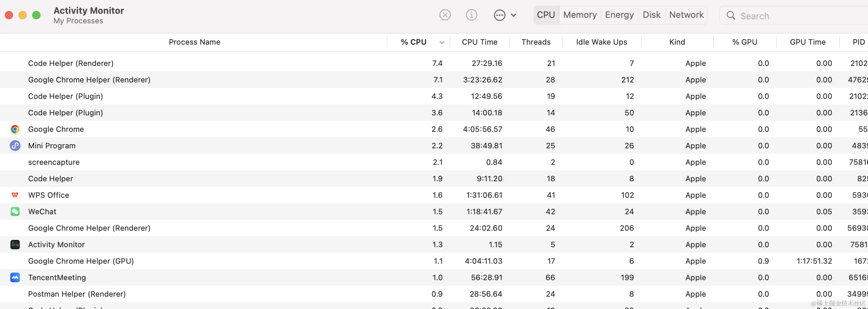Viewport: 868px width, 309px height.
Task: Click the WeChat app icon
Action: [15, 212]
